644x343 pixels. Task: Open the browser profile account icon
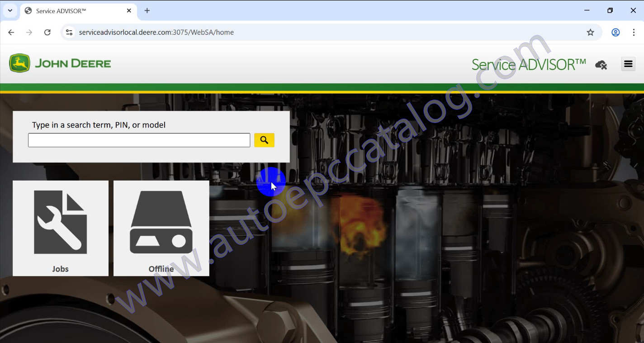pyautogui.click(x=616, y=32)
